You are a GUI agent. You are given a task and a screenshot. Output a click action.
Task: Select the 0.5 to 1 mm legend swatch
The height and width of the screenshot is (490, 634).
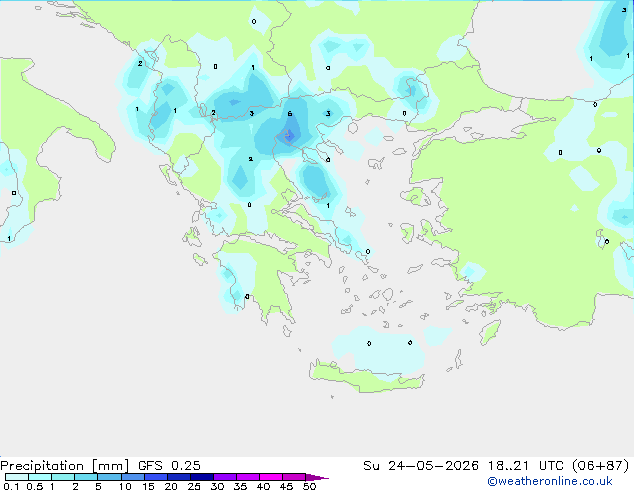tap(40, 477)
